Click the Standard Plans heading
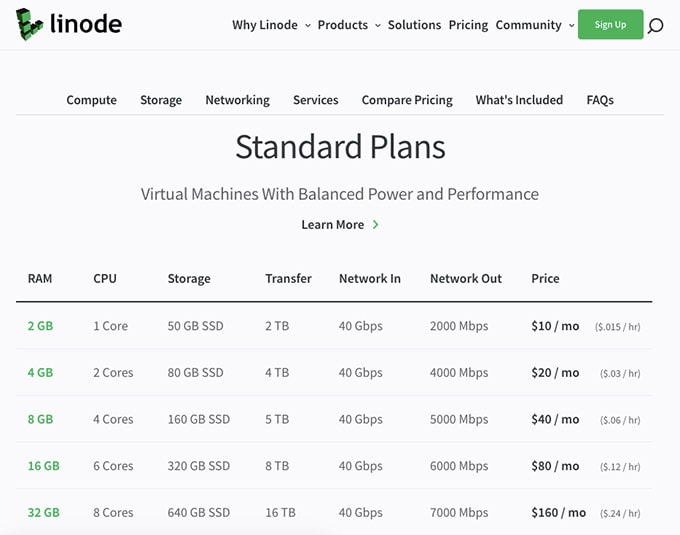Viewport: 680px width, 535px height. point(340,147)
